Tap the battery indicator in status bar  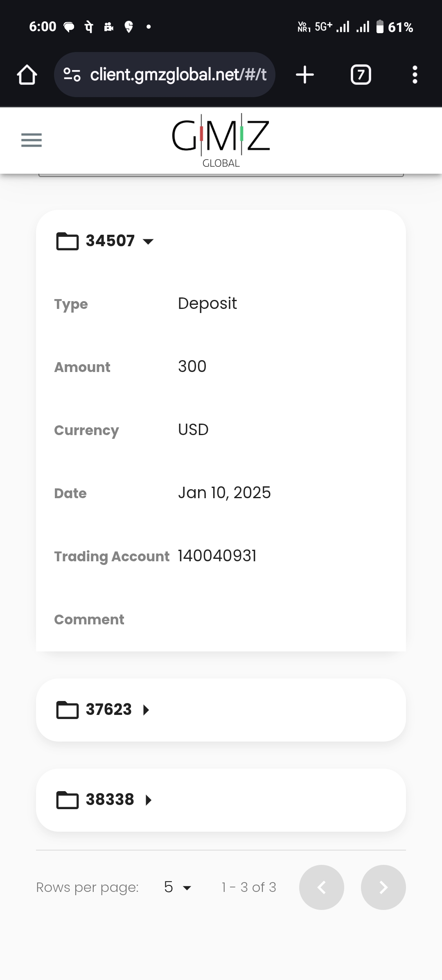[380, 27]
